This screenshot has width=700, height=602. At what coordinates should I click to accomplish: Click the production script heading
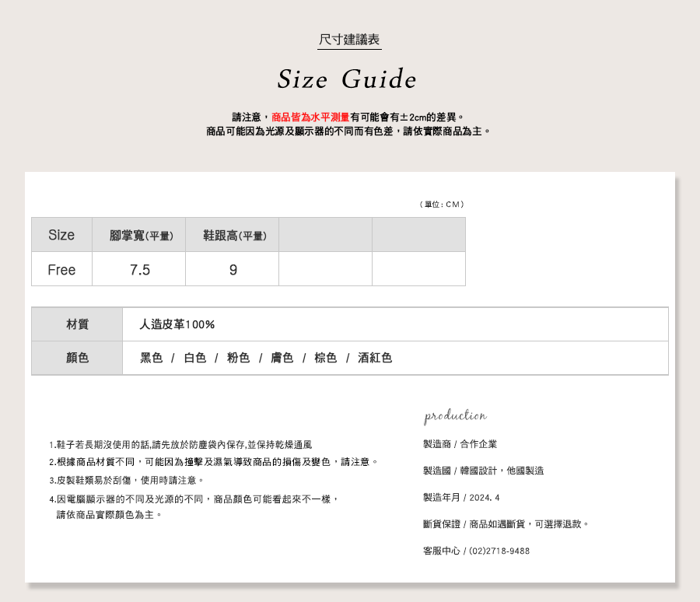(455, 416)
